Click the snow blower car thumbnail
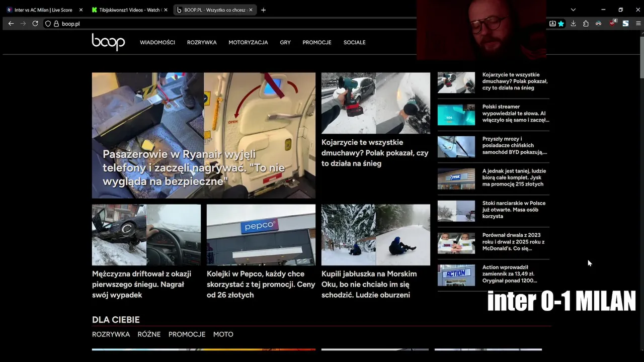The height and width of the screenshot is (362, 644). [376, 103]
